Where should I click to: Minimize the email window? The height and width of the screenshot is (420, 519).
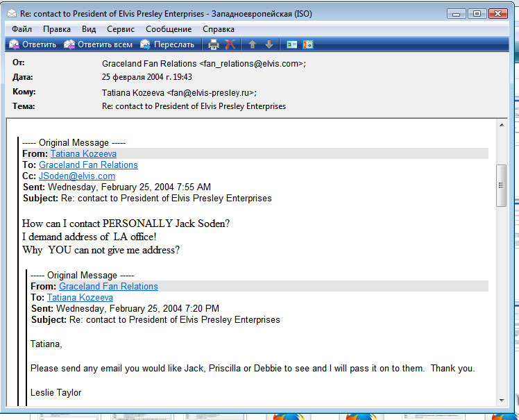[456, 14]
